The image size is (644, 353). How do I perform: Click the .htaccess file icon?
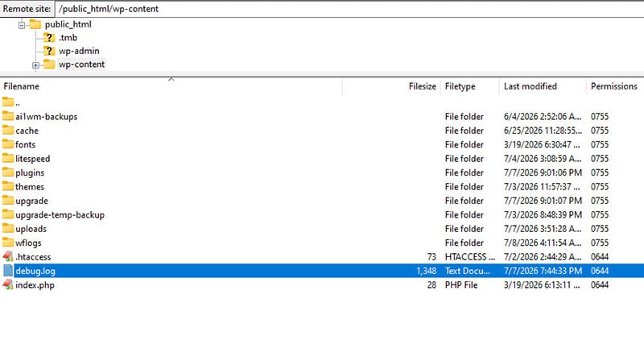click(x=8, y=256)
